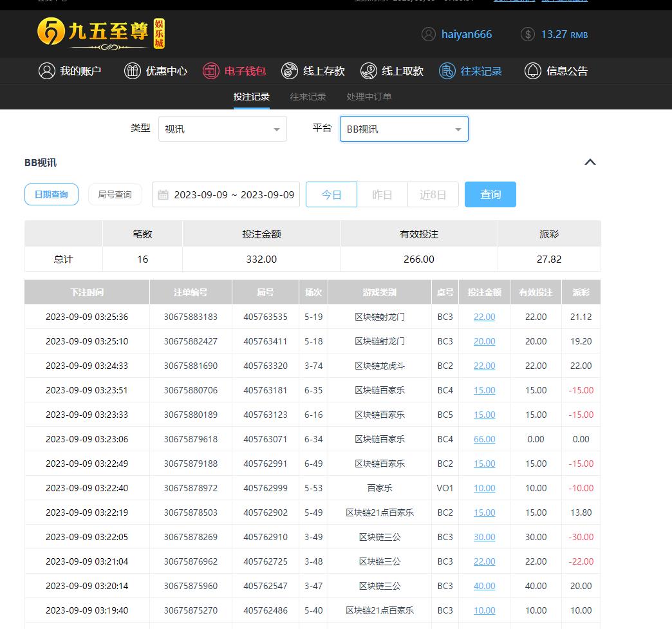The image size is (672, 629).
Task: Click the date range input field
Action: [x=226, y=194]
